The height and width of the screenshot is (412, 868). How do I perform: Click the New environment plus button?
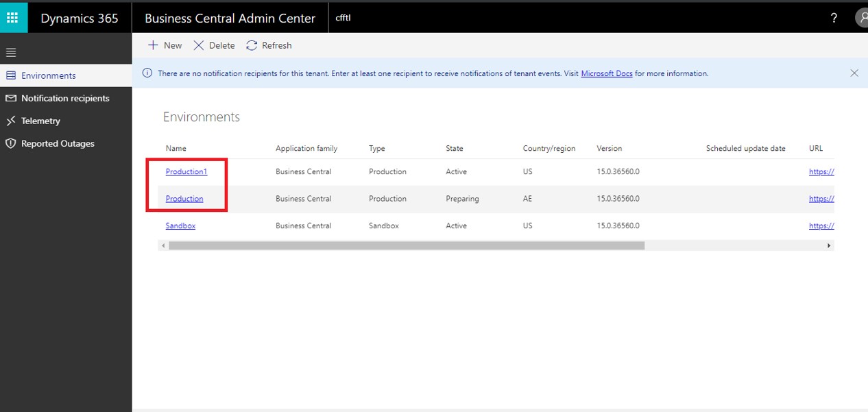pos(165,45)
